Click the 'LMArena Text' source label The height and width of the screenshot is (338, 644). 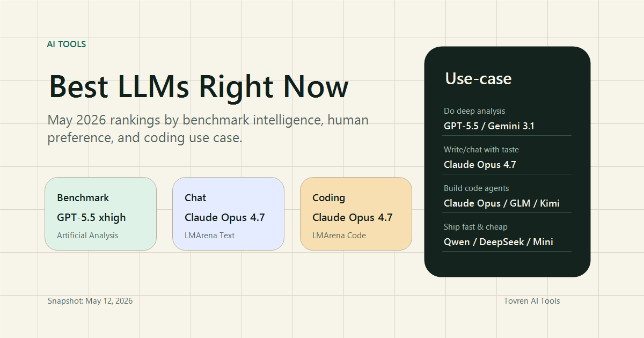[x=210, y=236]
